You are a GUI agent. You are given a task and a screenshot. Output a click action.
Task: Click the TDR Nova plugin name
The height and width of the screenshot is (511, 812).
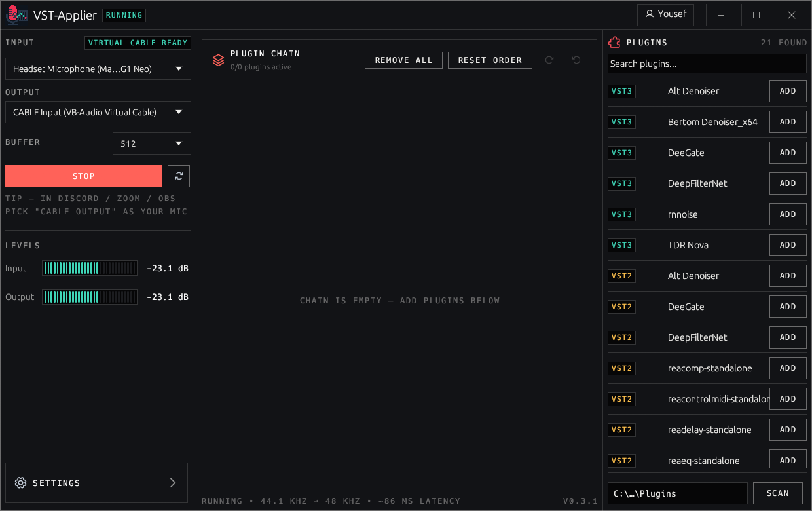(x=688, y=245)
